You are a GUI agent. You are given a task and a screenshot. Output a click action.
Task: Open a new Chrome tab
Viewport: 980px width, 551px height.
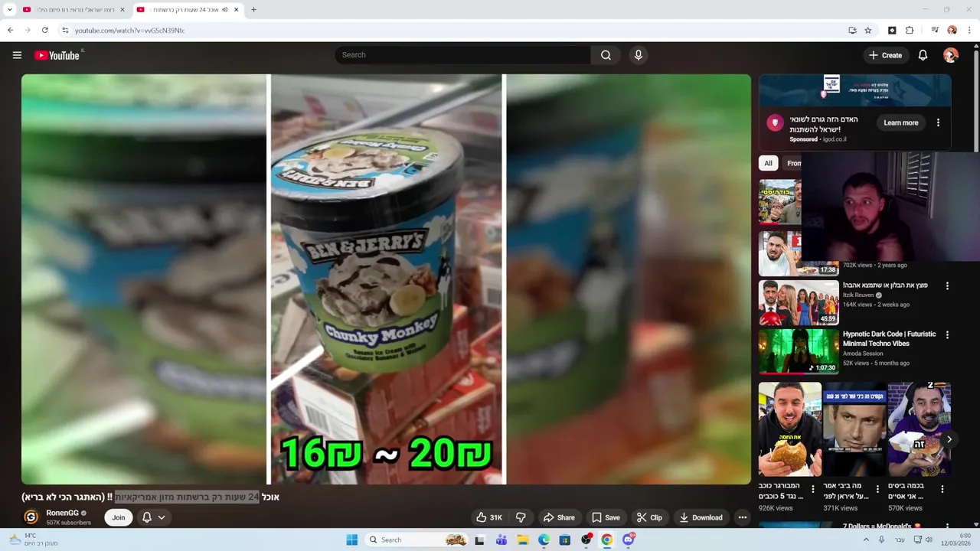click(x=253, y=10)
